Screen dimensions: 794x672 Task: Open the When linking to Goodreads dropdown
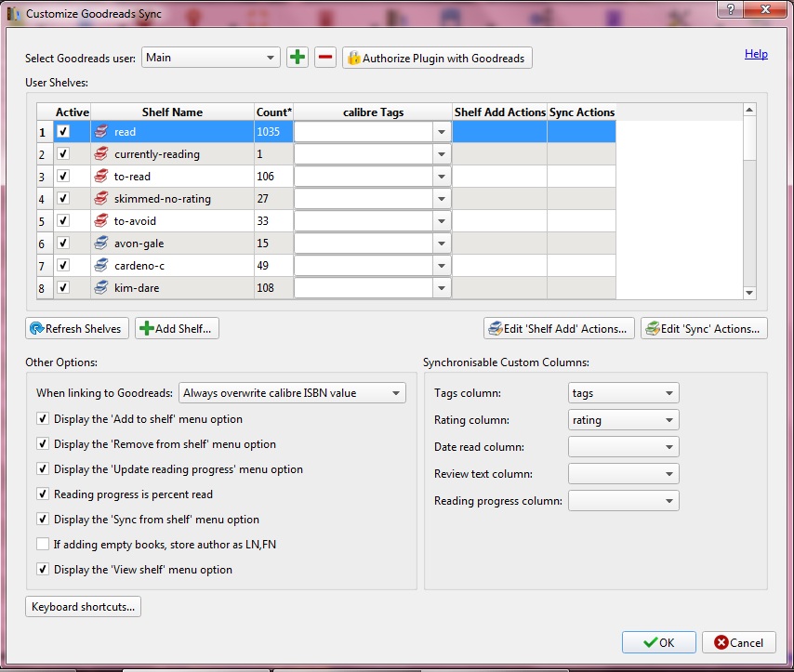[x=292, y=393]
